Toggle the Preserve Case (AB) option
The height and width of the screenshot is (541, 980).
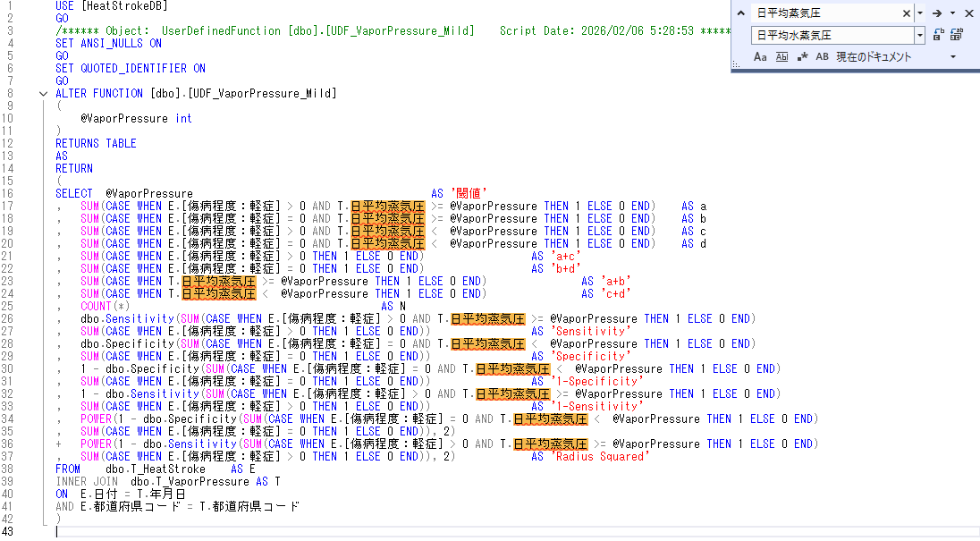(x=822, y=56)
